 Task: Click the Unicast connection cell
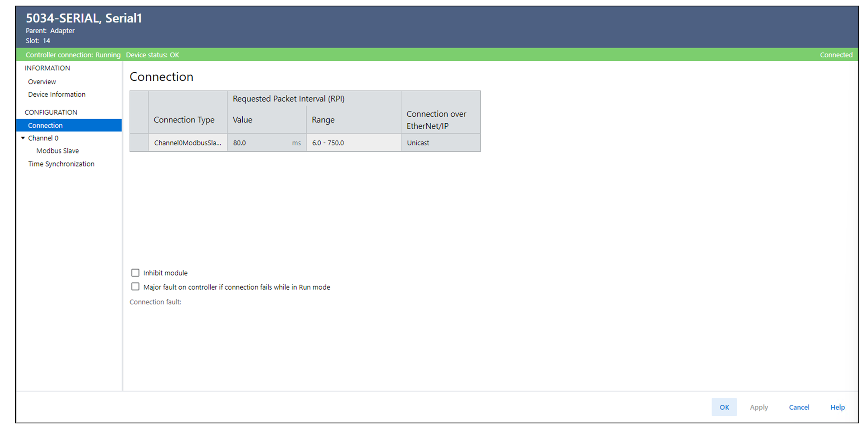(440, 143)
